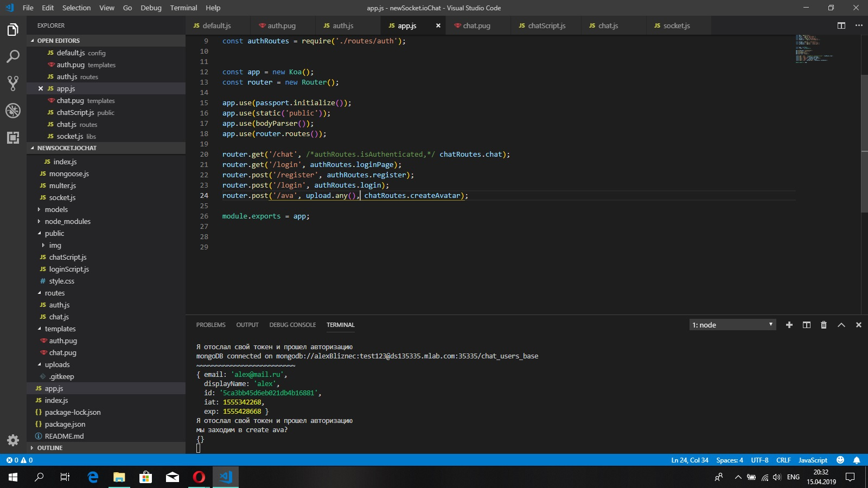The image size is (868, 488).
Task: Open the terminal selector dropdown '1: node'
Action: pyautogui.click(x=733, y=325)
